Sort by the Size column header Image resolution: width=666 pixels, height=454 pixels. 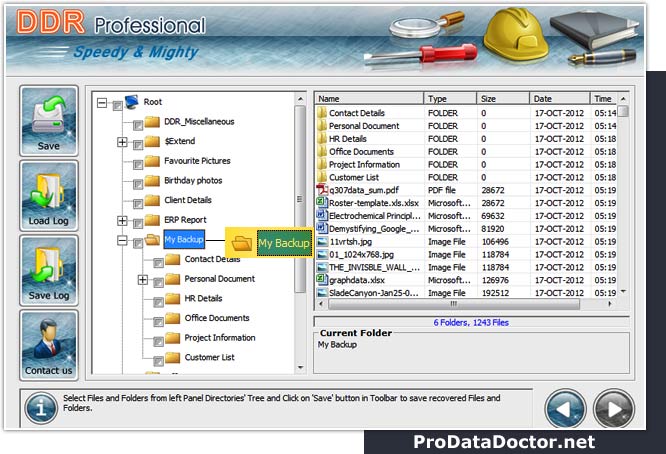(503, 99)
